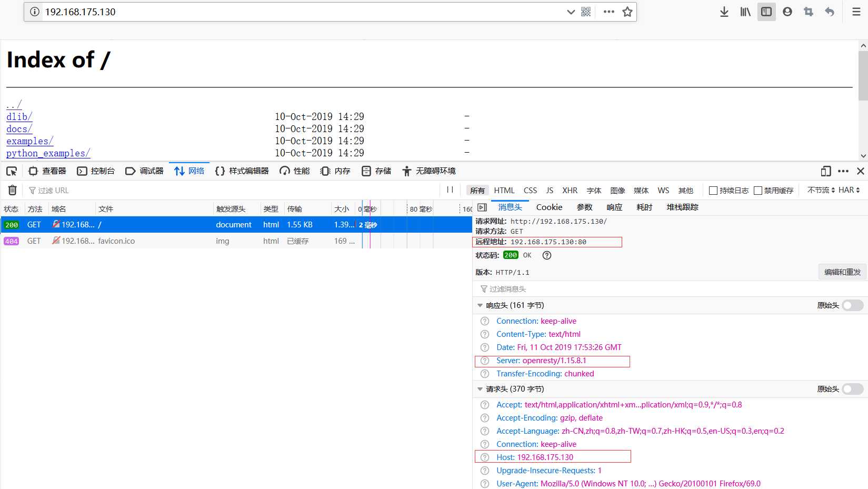Toggle the sidebar view icon
Screen dimensions: 868x489
[766, 12]
